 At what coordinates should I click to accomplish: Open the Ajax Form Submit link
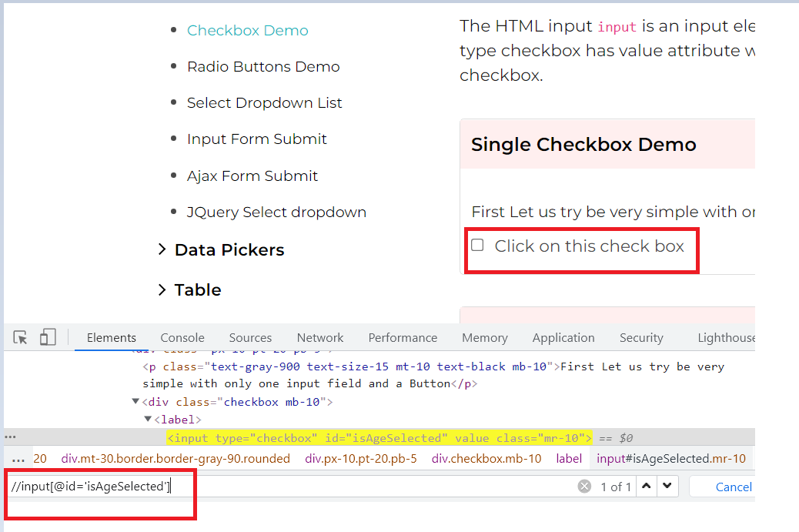pos(252,176)
